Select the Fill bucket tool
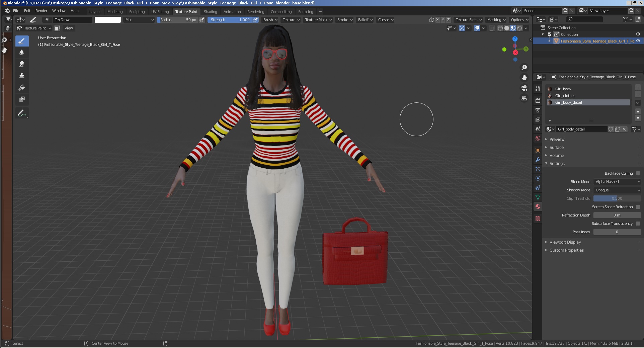 [22, 87]
